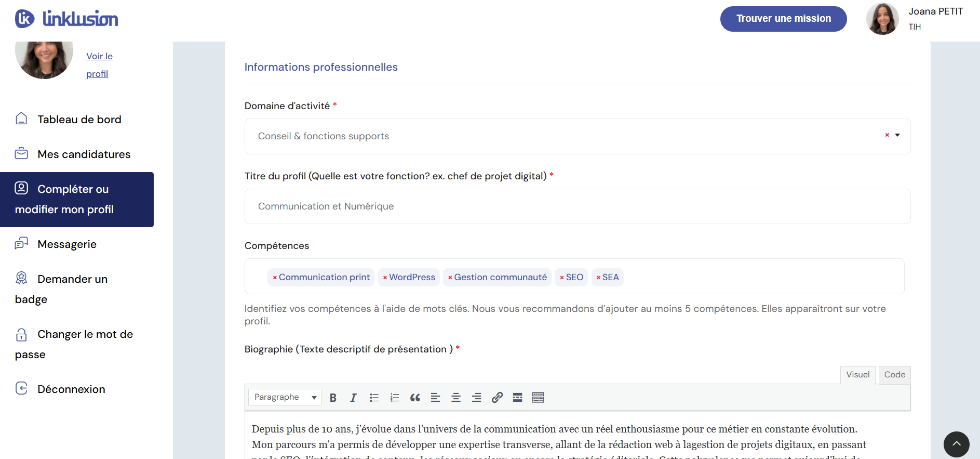Image resolution: width=980 pixels, height=459 pixels.
Task: Align text right
Action: point(476,398)
